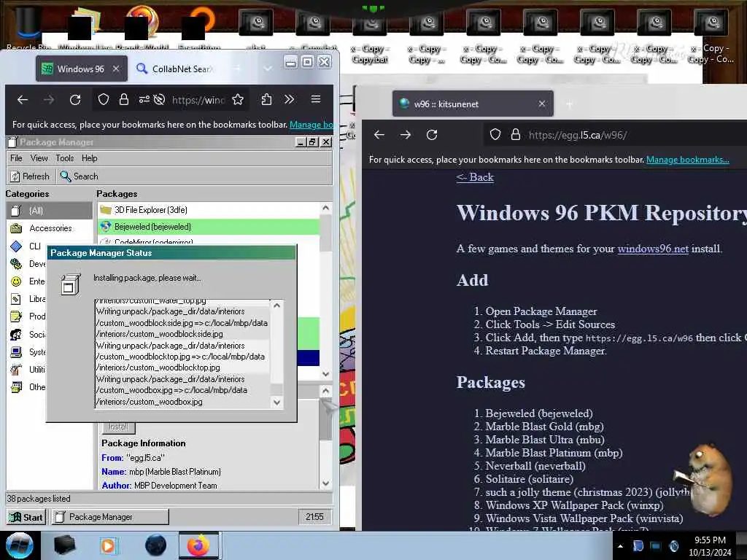Show more toolbar tools chevron
Image resolution: width=747 pixels, height=560 pixels.
[x=289, y=99]
